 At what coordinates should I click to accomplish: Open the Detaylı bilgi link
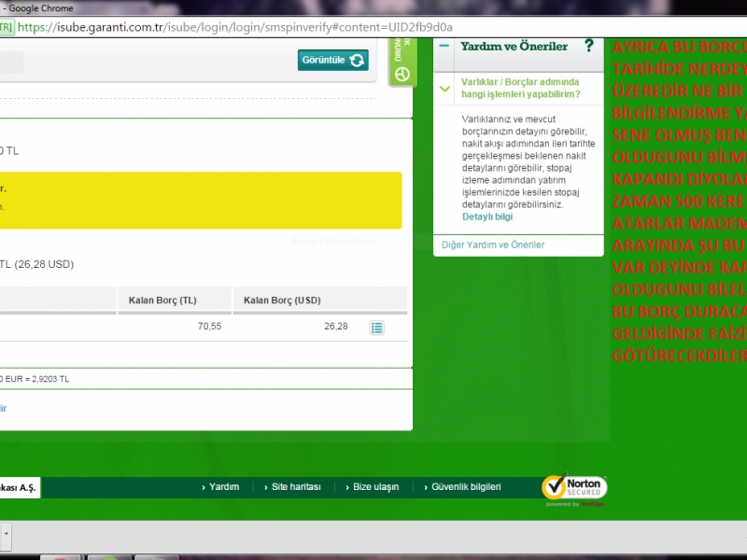pos(487,217)
